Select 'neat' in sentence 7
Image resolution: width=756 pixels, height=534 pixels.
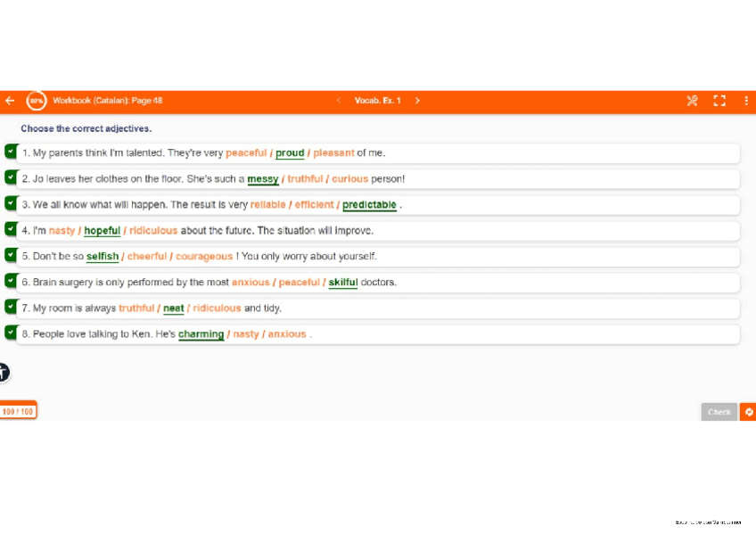[174, 308]
